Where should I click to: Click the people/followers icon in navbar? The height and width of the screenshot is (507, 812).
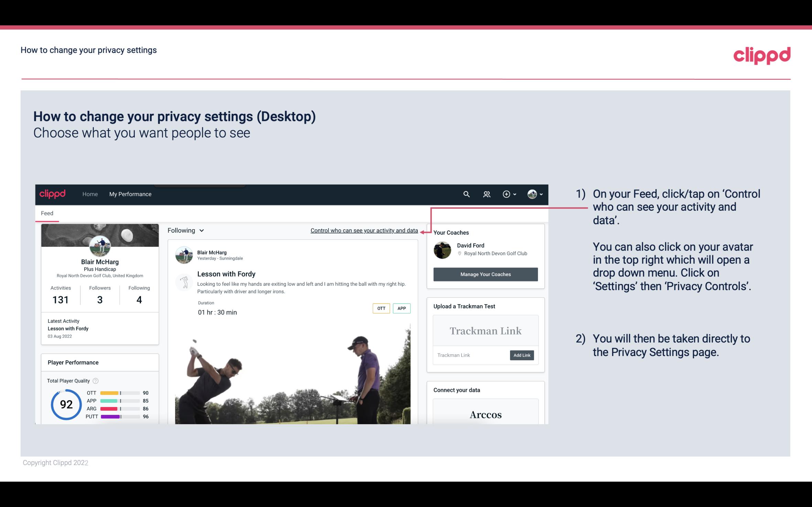click(487, 194)
